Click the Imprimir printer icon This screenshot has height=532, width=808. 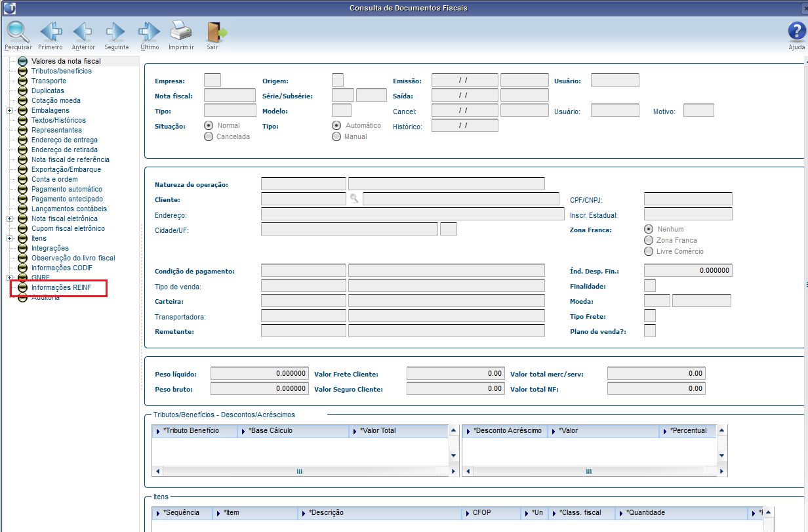181,31
